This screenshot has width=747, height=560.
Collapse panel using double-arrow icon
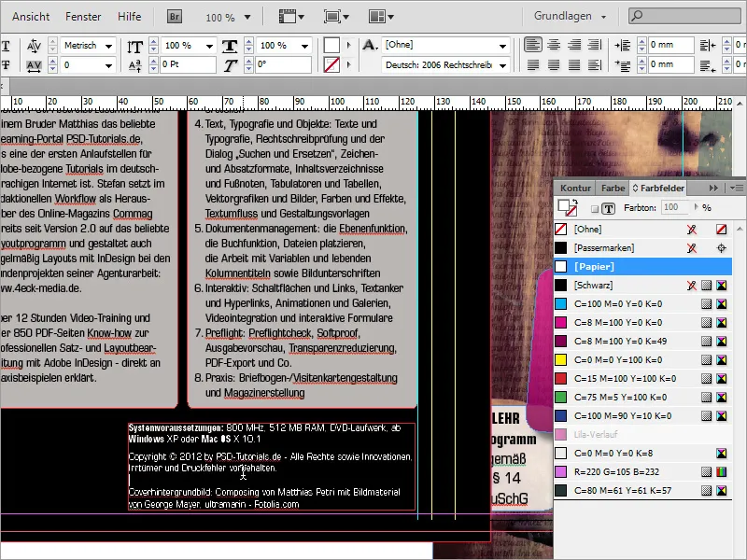coord(714,188)
